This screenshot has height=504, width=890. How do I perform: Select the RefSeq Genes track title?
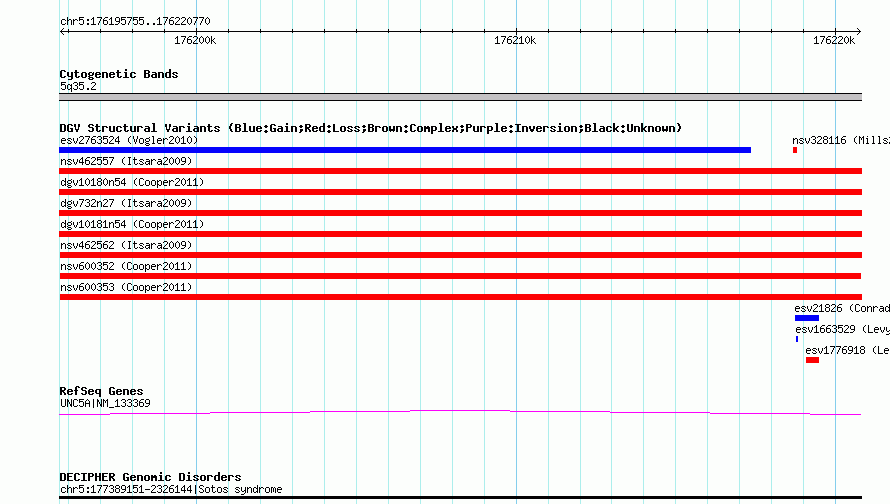[x=101, y=391]
